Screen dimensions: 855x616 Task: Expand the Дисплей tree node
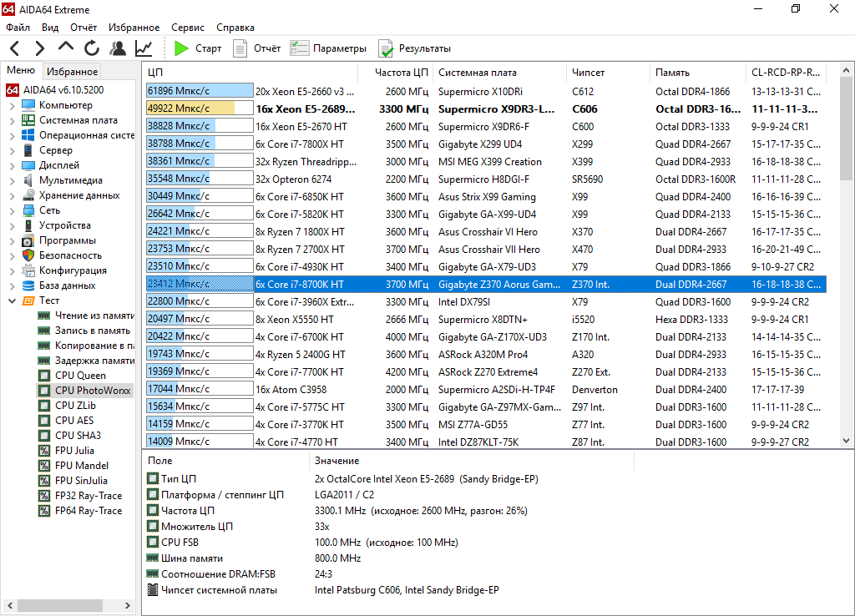12,165
